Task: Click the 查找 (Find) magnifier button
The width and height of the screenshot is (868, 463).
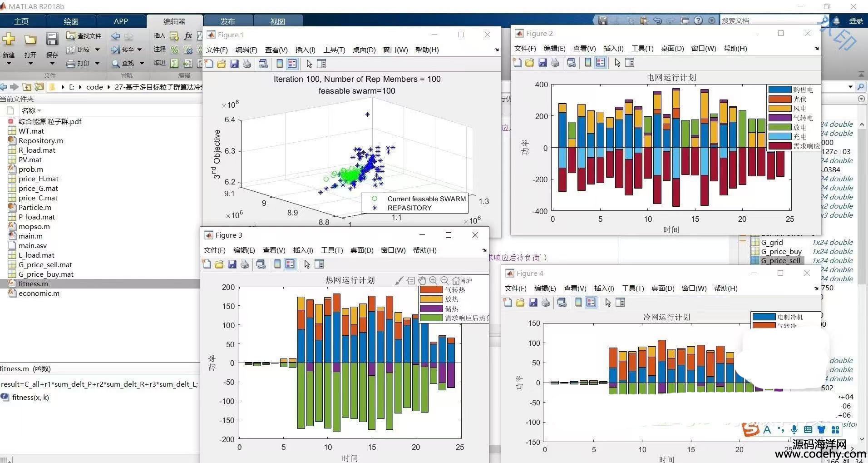Action: pyautogui.click(x=123, y=63)
